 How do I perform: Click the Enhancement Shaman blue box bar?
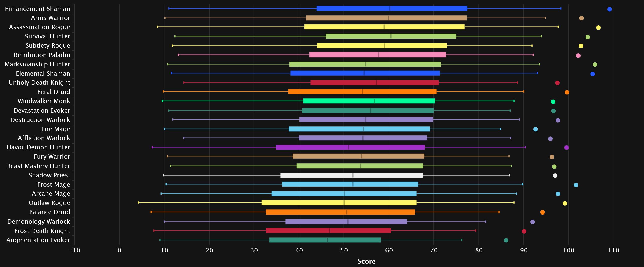392,8
